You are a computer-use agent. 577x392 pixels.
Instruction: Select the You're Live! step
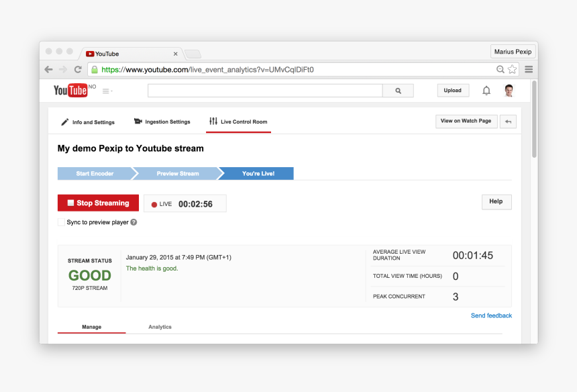coord(258,173)
